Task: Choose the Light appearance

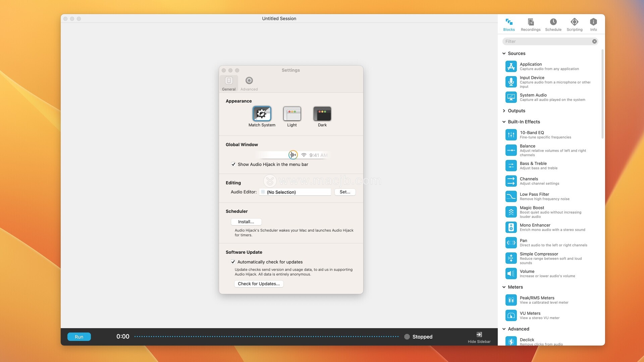Action: [292, 114]
